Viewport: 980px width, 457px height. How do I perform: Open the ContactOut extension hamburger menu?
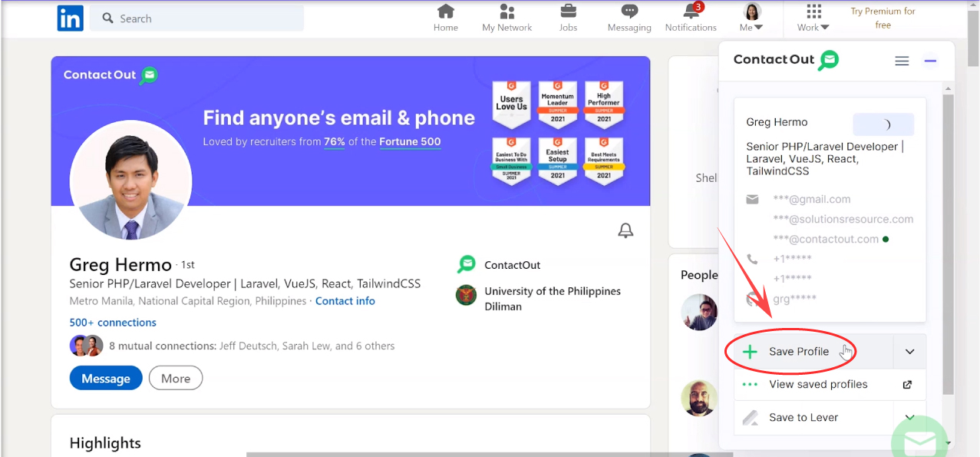click(x=902, y=61)
